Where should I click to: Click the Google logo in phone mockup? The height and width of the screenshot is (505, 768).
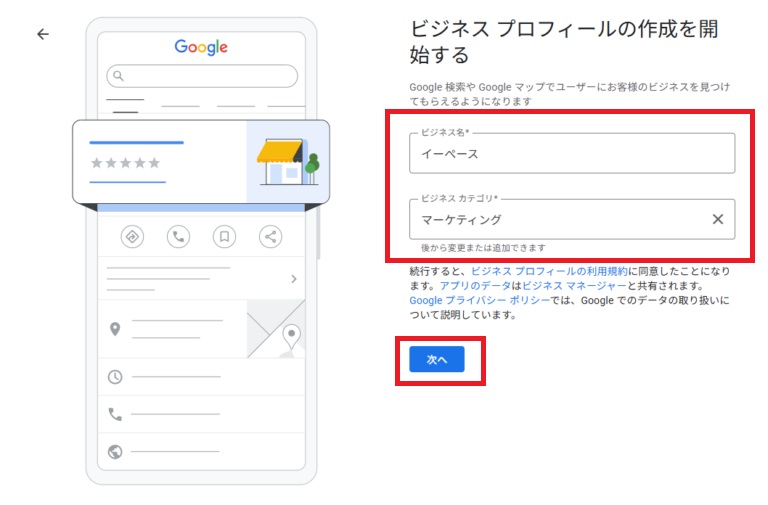201,47
